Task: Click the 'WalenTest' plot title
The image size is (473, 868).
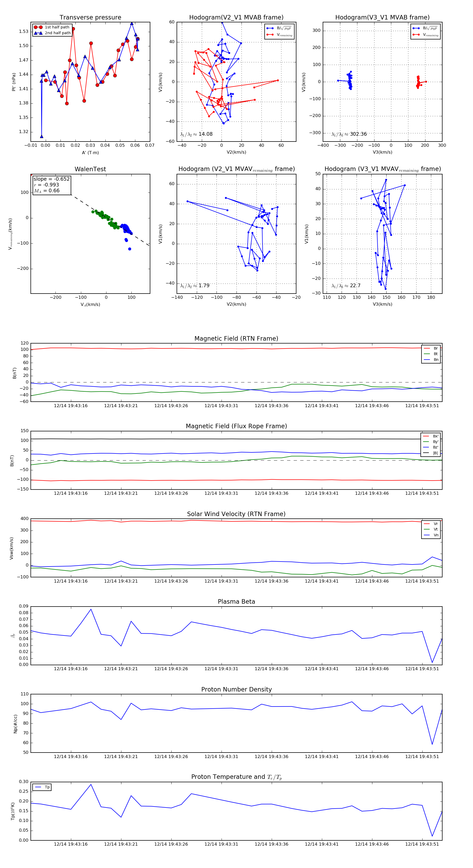Action: (x=90, y=169)
